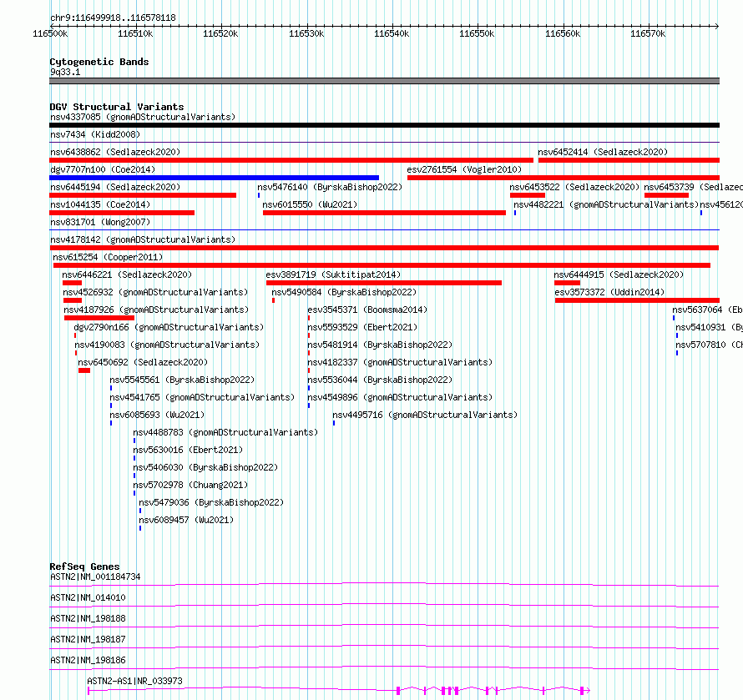Viewport: 743px width, 700px height.
Task: Click nsv6452414 (Sedlazeck2020) label
Action: coord(603,152)
